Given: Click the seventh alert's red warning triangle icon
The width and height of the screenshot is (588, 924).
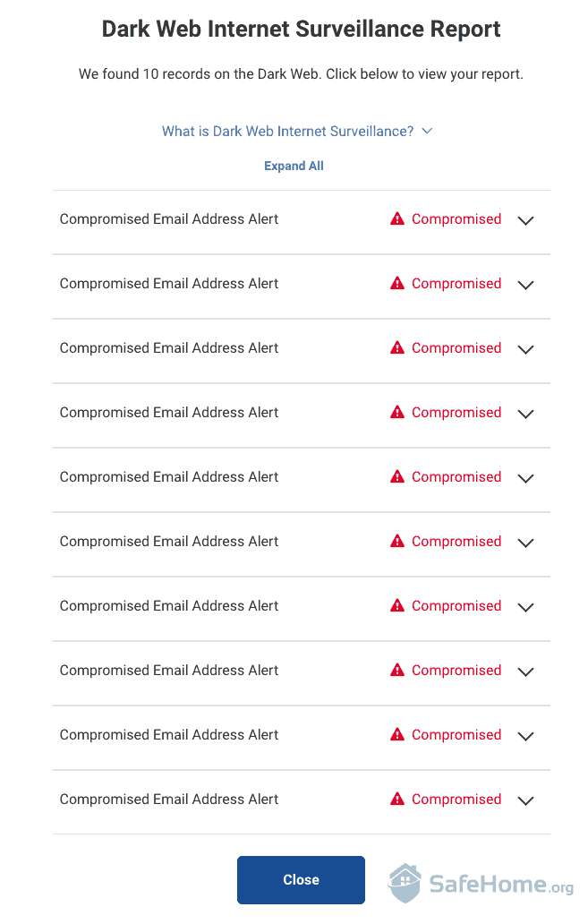Looking at the screenshot, I should (x=397, y=606).
